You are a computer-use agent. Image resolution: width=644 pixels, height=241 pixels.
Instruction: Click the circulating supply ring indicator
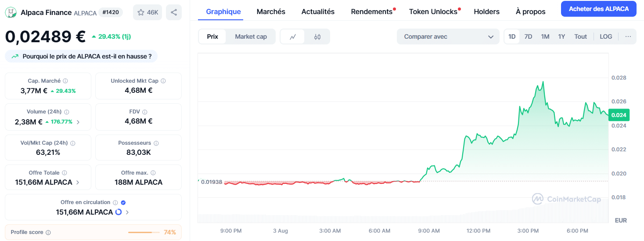(119, 212)
